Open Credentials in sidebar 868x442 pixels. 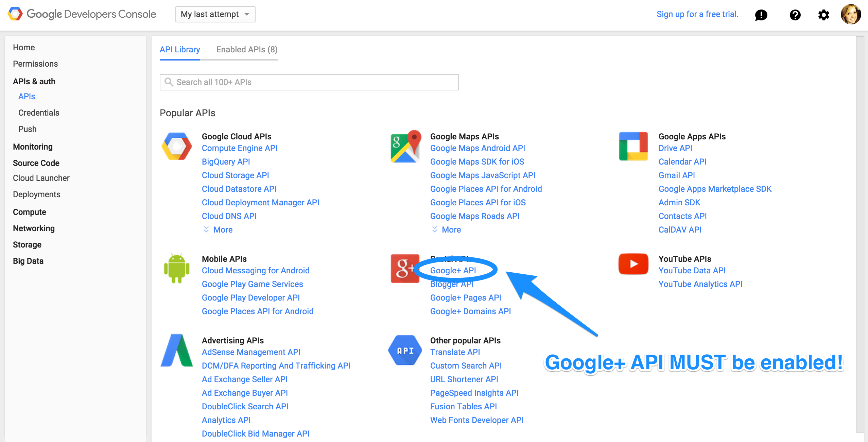coord(39,113)
